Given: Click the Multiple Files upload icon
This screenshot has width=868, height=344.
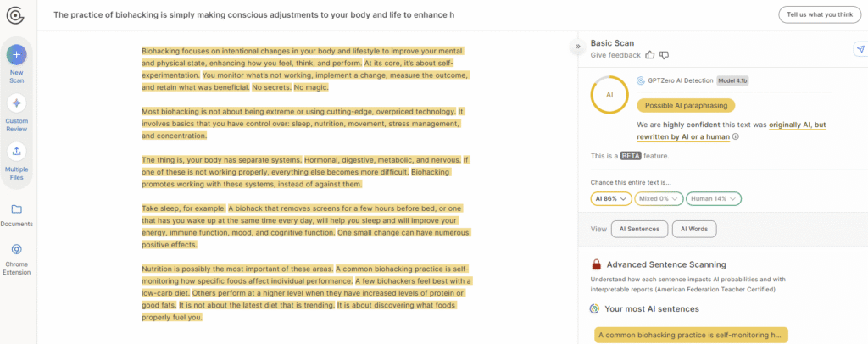Looking at the screenshot, I should coord(17,152).
